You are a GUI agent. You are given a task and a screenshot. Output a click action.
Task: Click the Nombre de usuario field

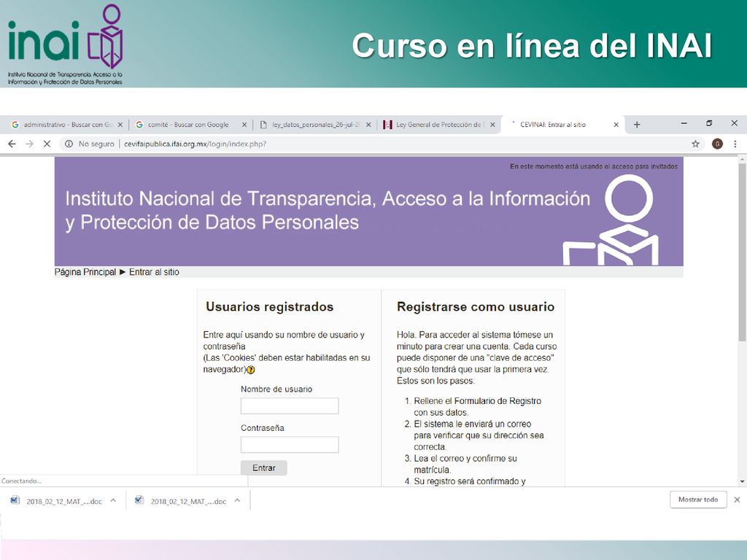(x=290, y=405)
